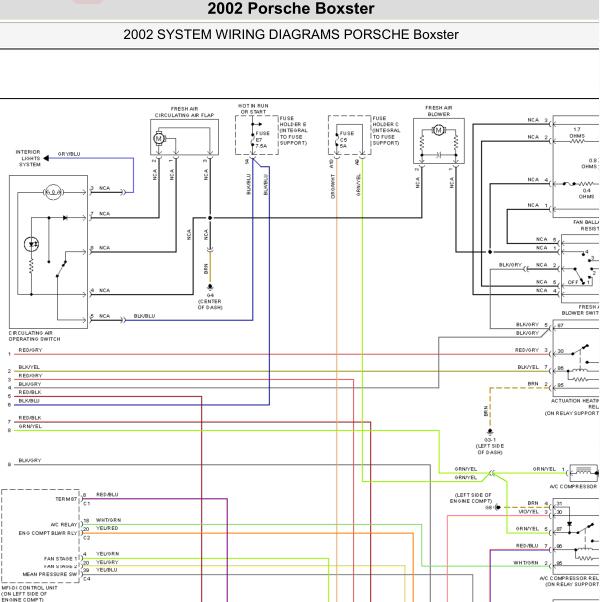Click the YEL/GRN wire label

[x=107, y=554]
